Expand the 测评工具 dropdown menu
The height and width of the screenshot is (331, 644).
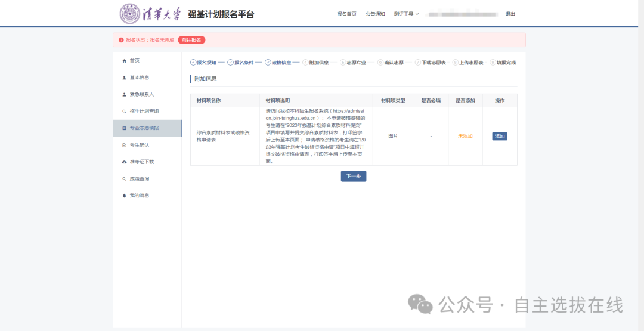click(x=406, y=14)
